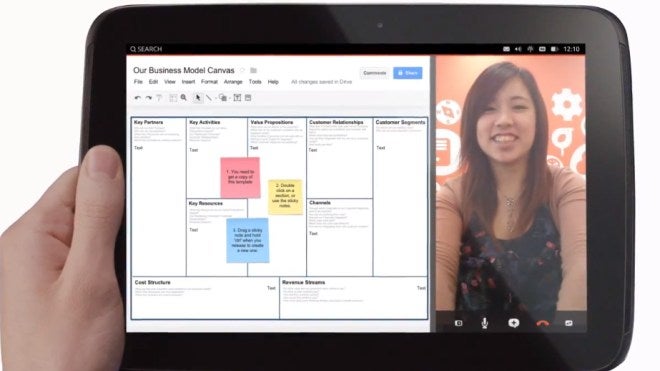
Task: Click the Revenue Streams heading
Action: tap(303, 282)
